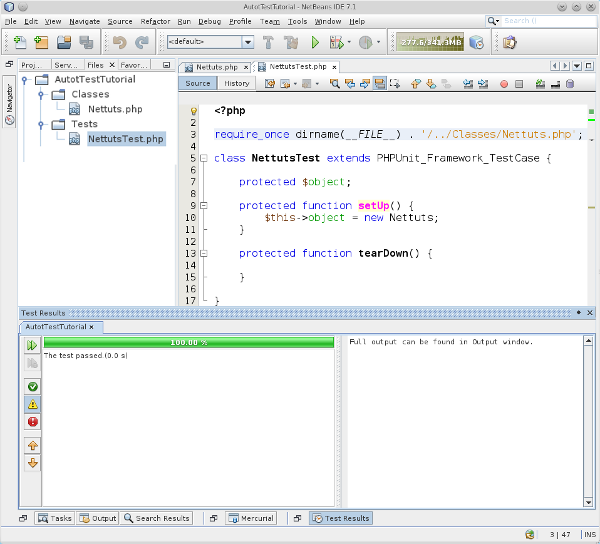Click the profiler snapshot icon beside memory bar
The image size is (600, 544).
click(476, 42)
